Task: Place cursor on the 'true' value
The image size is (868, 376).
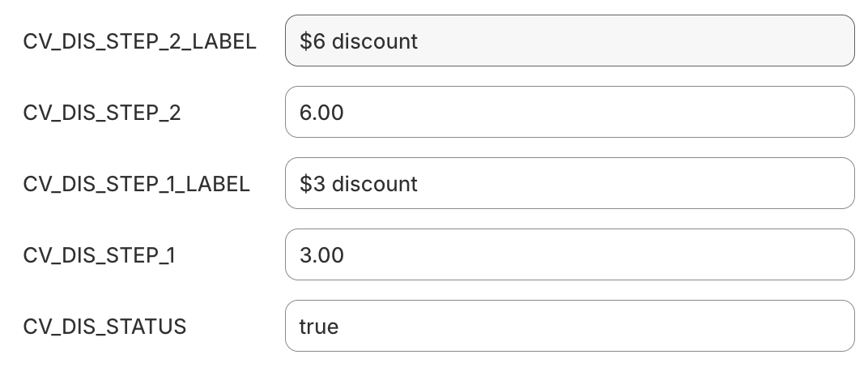Action: [318, 327]
